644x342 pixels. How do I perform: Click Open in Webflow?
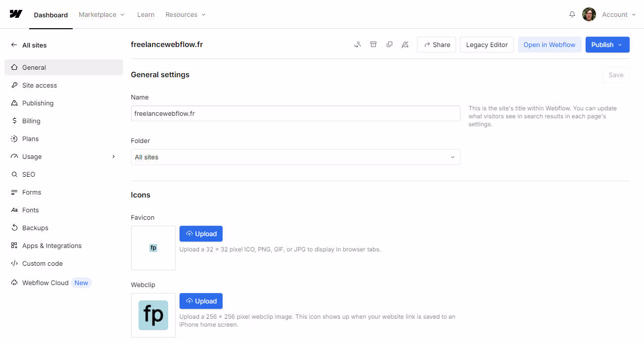click(550, 45)
